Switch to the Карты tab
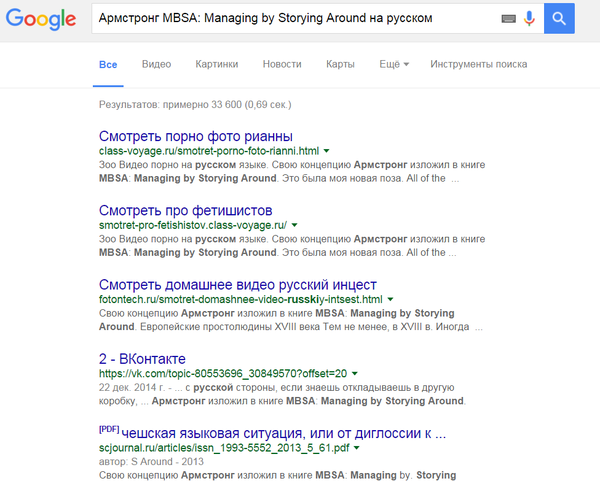 point(340,64)
